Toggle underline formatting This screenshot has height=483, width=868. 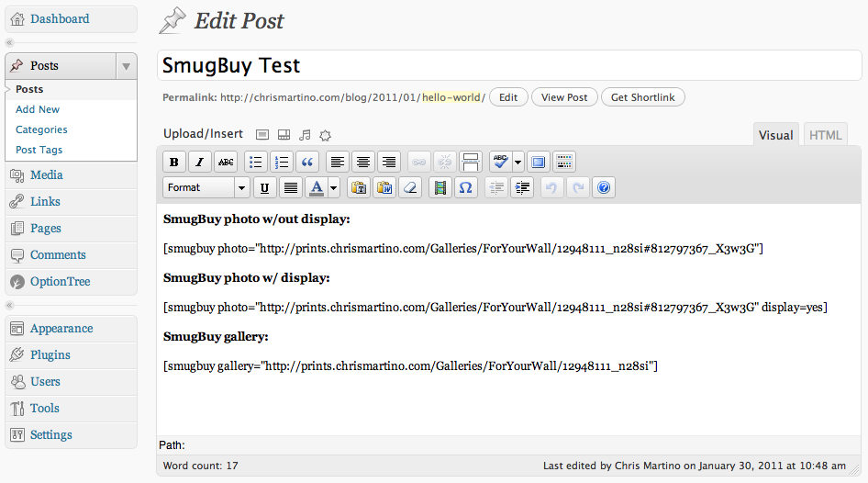click(264, 187)
